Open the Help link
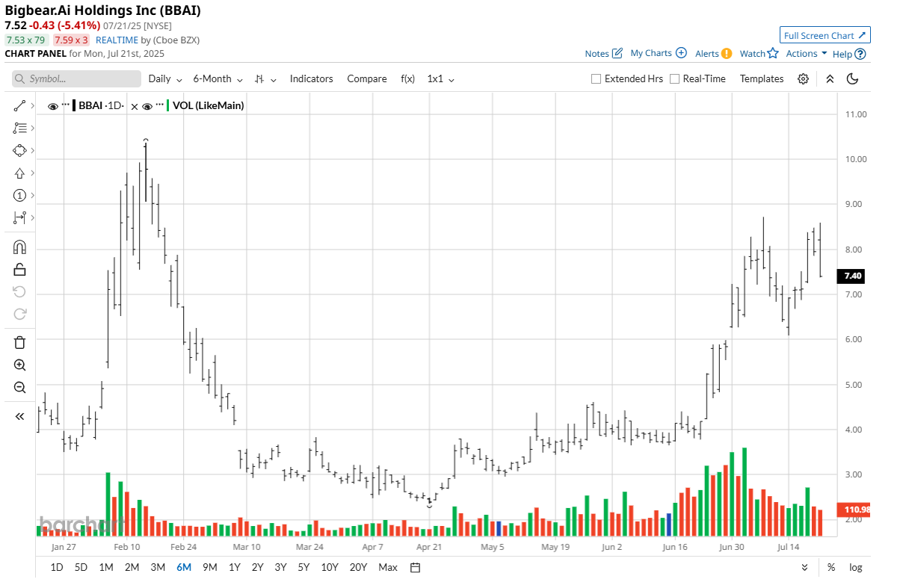Screen dimensions: 906x588 [x=848, y=54]
